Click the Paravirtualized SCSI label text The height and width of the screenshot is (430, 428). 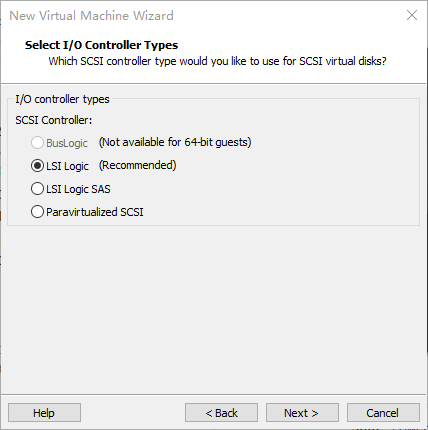click(x=95, y=212)
